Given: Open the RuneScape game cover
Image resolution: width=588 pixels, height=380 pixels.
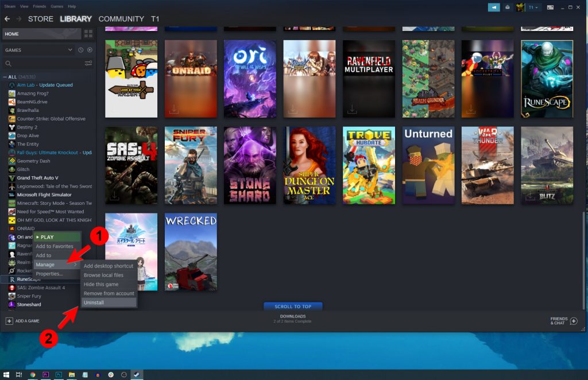Looking at the screenshot, I should [x=547, y=79].
